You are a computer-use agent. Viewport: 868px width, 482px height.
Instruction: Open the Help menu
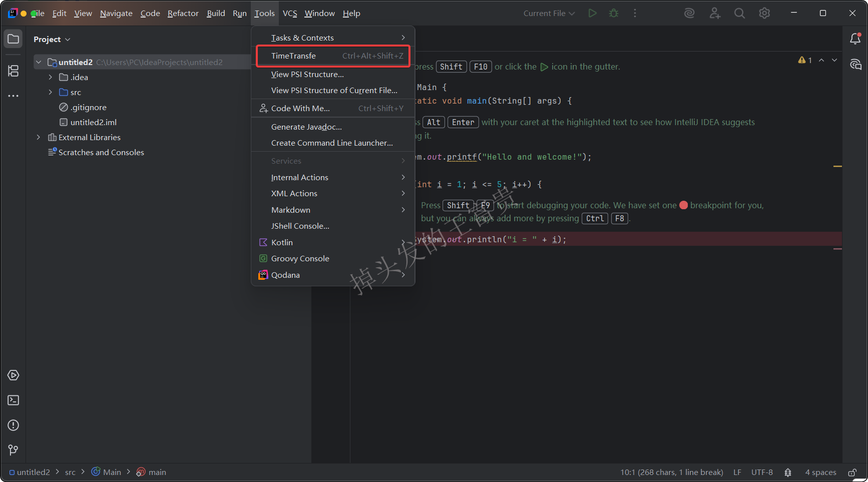click(351, 13)
